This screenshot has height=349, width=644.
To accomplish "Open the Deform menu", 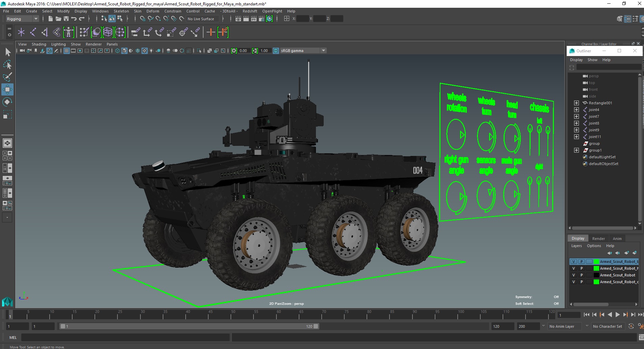I will (x=153, y=11).
